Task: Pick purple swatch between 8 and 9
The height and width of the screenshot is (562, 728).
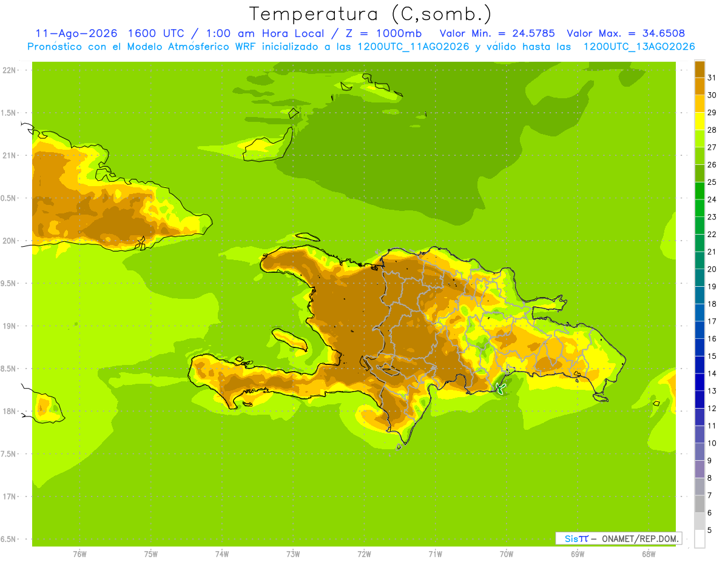Action: pos(699,469)
